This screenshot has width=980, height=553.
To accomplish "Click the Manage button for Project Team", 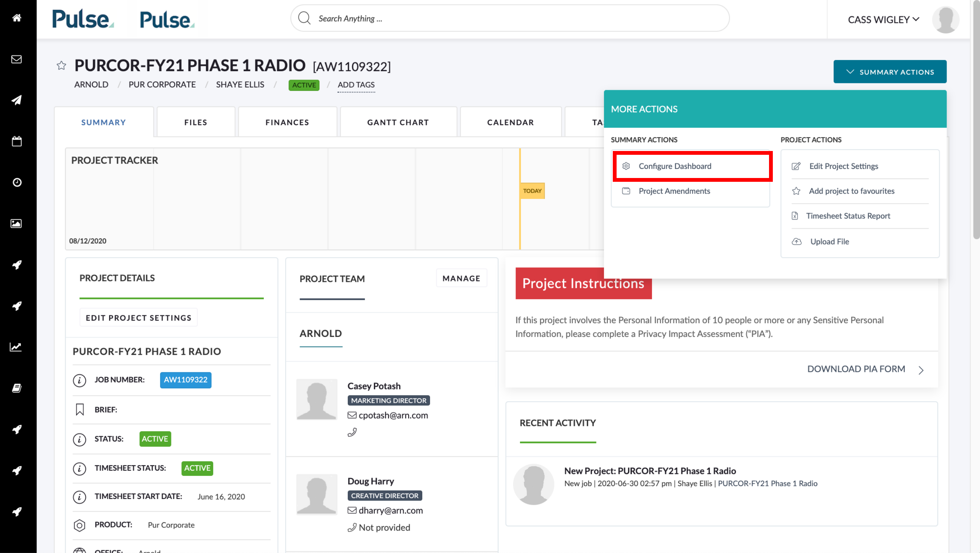I will tap(461, 278).
